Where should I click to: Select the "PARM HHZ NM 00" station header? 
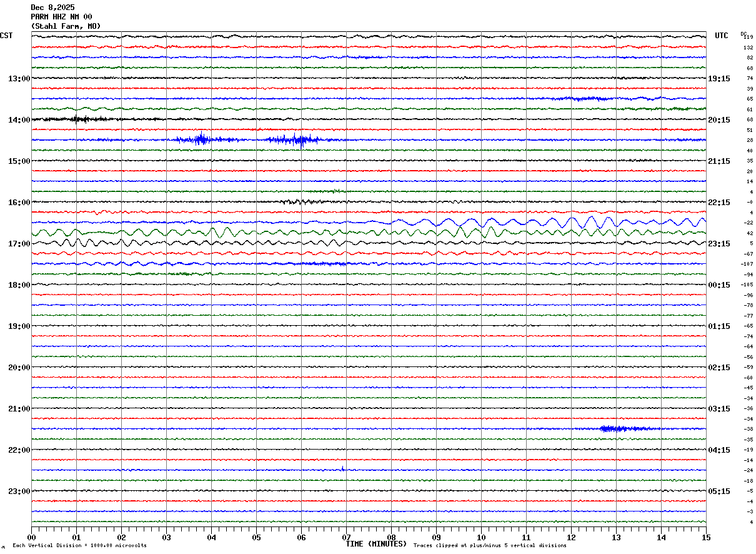pos(61,17)
